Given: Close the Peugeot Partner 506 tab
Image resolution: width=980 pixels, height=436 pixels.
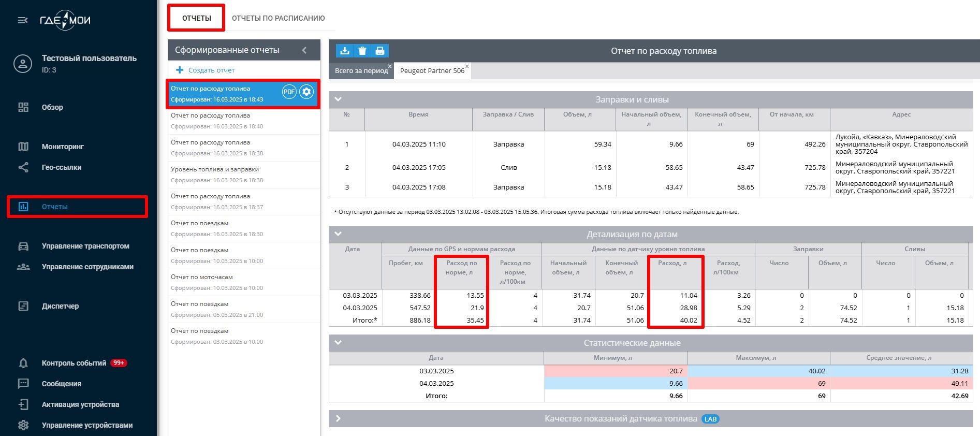Looking at the screenshot, I should click(467, 66).
